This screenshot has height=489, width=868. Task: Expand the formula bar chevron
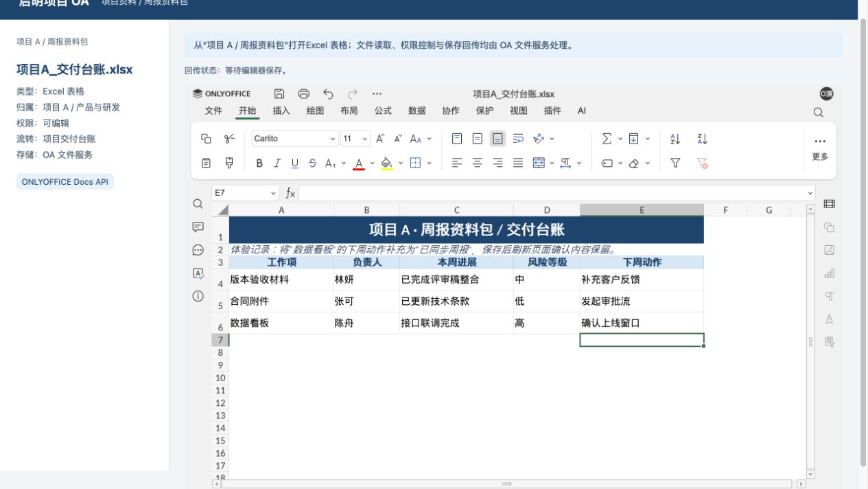[x=810, y=194]
